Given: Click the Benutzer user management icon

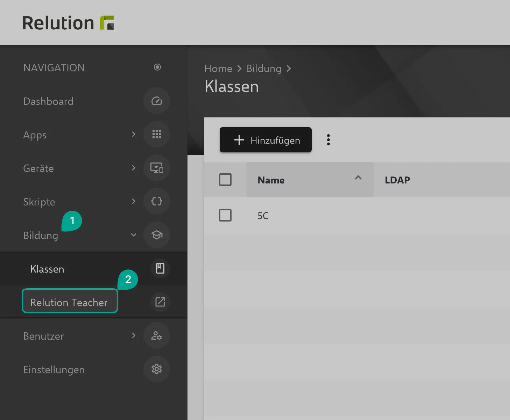Looking at the screenshot, I should 156,336.
